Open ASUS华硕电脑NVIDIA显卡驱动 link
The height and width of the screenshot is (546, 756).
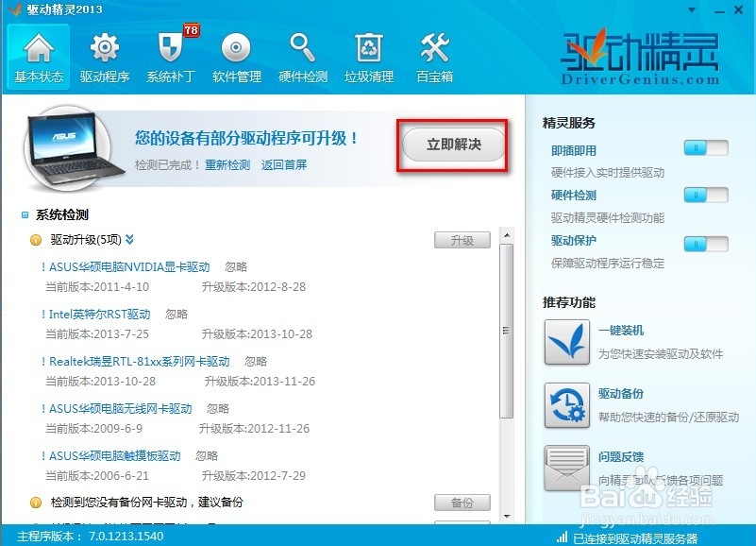click(129, 267)
